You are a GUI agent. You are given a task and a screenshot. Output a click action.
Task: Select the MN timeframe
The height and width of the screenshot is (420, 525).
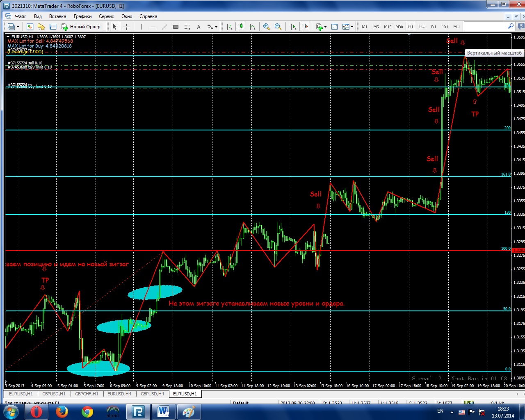click(457, 27)
